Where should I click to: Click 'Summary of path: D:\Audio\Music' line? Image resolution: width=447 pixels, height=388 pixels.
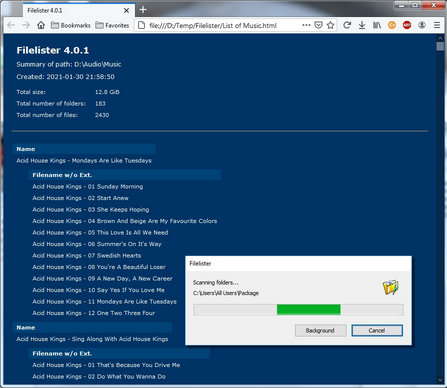[x=69, y=64]
